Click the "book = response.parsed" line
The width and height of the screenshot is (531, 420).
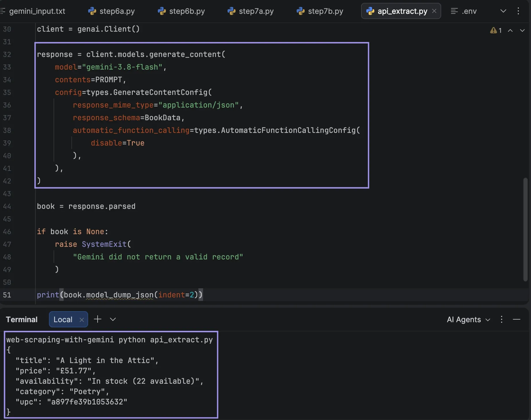[86, 206]
